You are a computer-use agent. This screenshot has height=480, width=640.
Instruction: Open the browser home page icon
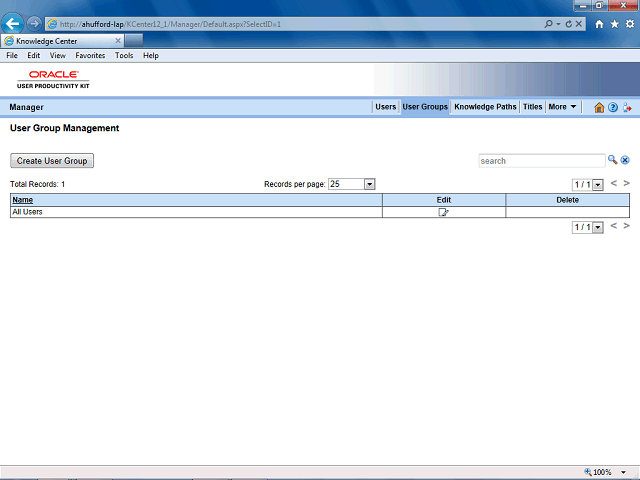599,24
